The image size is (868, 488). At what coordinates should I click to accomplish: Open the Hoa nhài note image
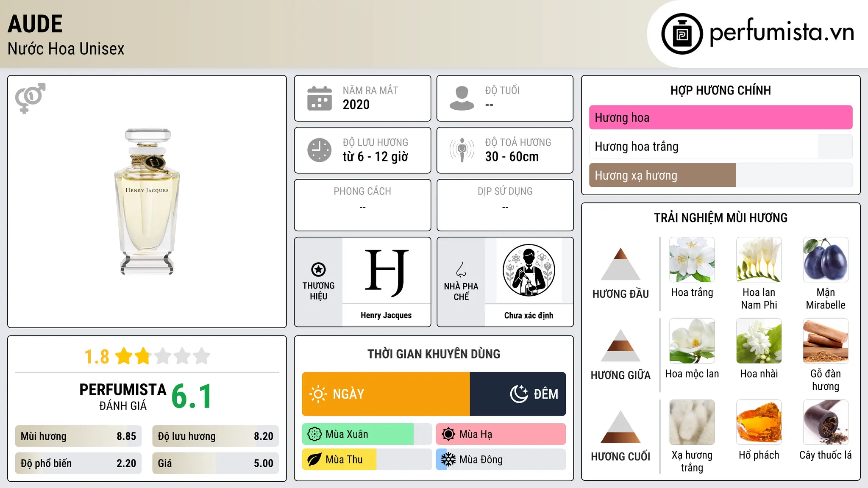[x=759, y=341]
